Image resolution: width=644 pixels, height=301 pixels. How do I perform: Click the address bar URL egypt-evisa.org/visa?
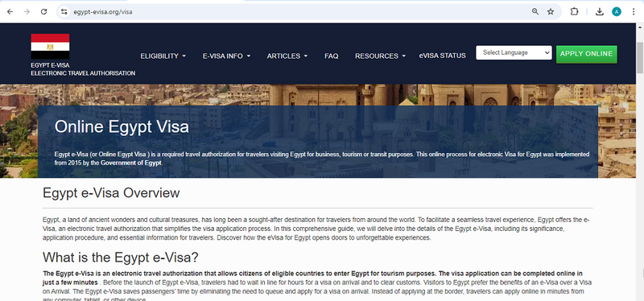pyautogui.click(x=103, y=12)
